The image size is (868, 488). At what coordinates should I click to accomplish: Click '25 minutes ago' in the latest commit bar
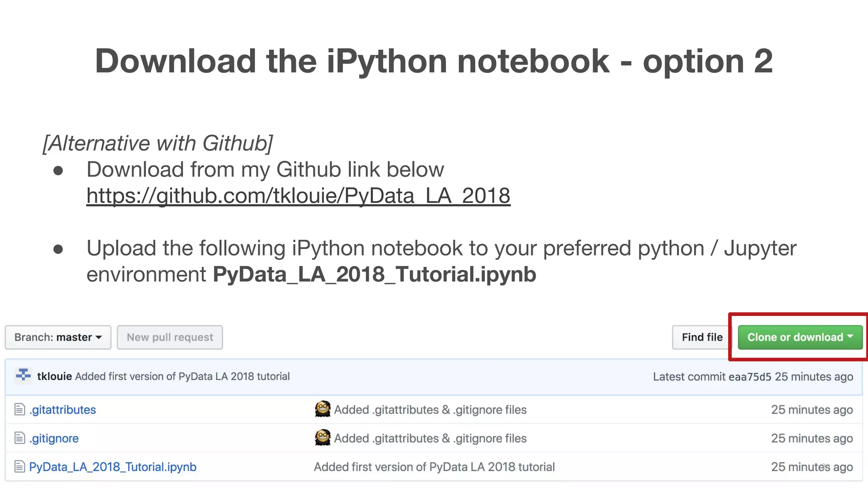814,377
